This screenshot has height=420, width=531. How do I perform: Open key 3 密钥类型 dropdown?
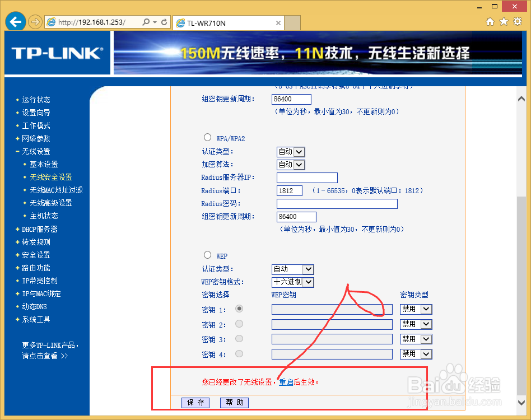[x=416, y=339]
